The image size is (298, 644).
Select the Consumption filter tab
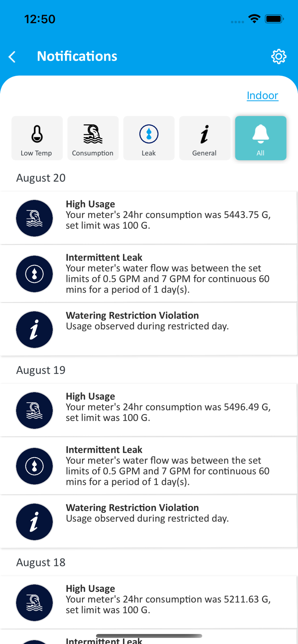(93, 138)
